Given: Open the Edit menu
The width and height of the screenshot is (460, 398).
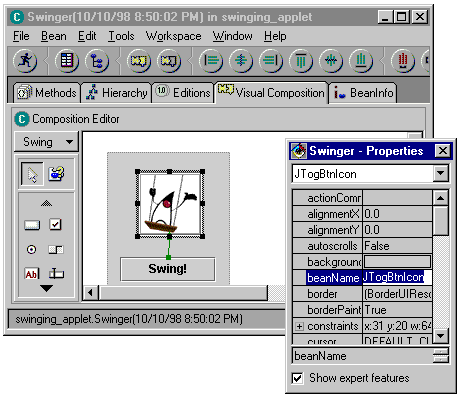Looking at the screenshot, I should pyautogui.click(x=87, y=36).
